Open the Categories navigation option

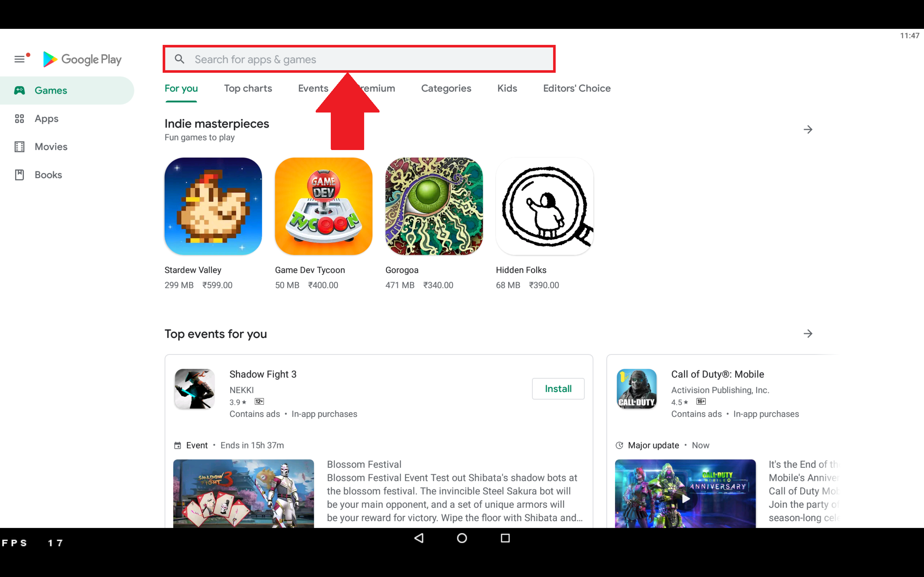[x=446, y=88]
